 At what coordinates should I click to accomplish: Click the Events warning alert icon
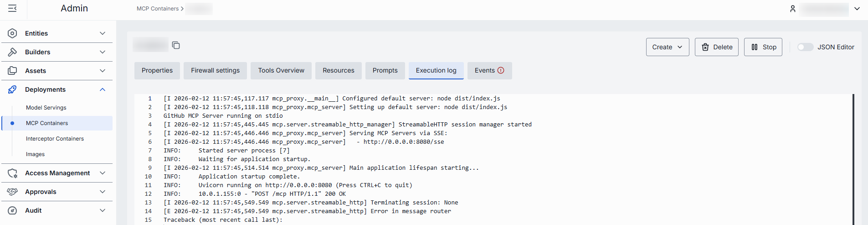[x=501, y=70]
